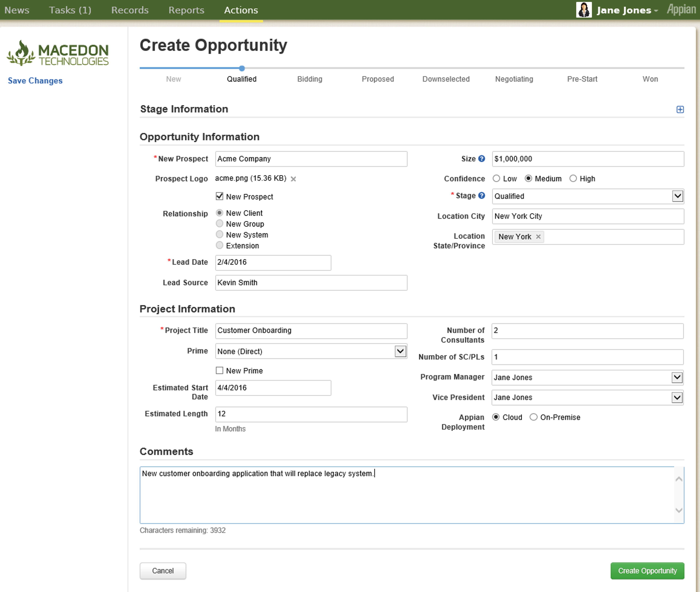Screen dimensions: 700x592
Task: Choose Extension relationship option
Action: click(219, 245)
